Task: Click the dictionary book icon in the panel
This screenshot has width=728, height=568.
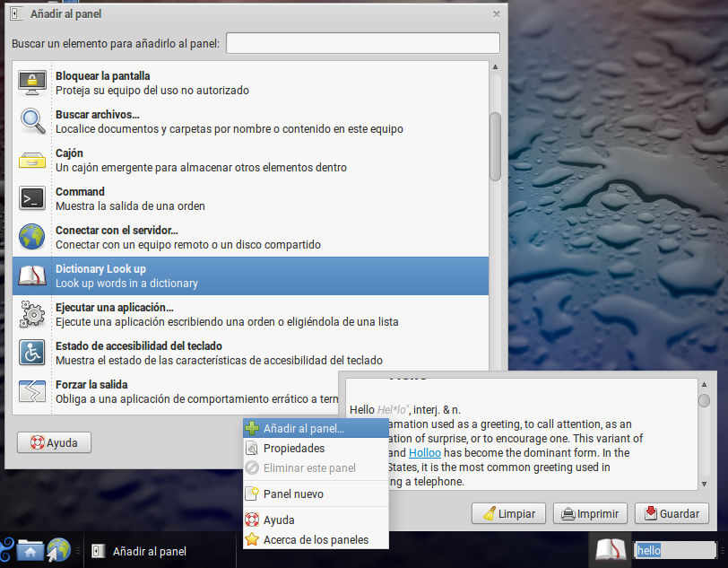Action: [x=610, y=550]
